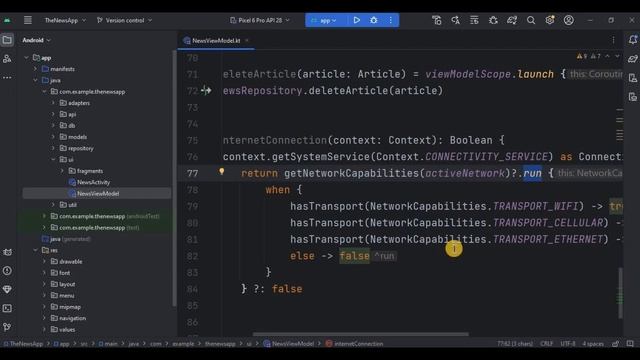The image size is (640, 360).
Task: Open Pixel 6 Pro API 28 device selector
Action: 260,20
